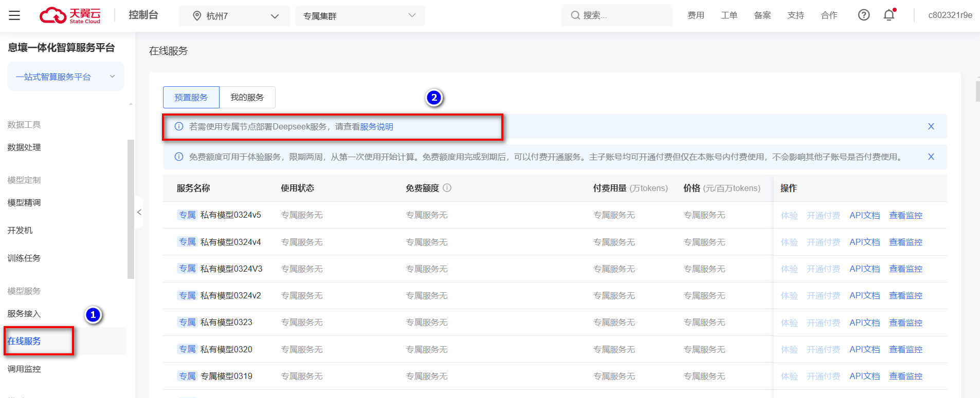Open 查看监控 for 专属模型0319

tap(906, 376)
